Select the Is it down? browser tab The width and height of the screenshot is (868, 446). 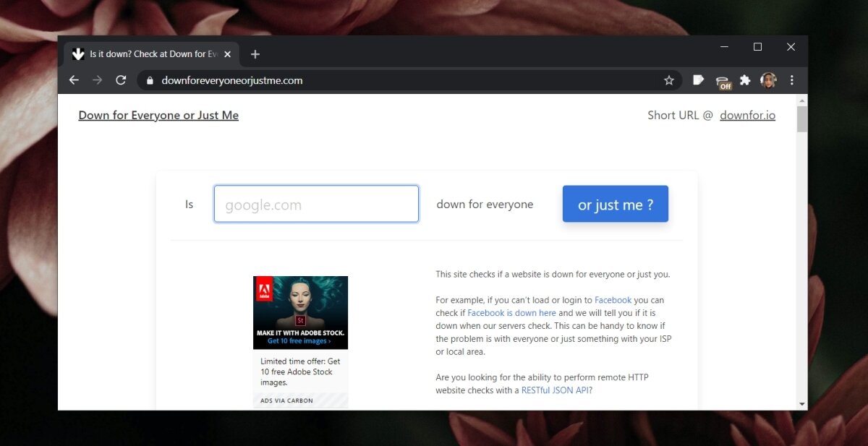151,54
